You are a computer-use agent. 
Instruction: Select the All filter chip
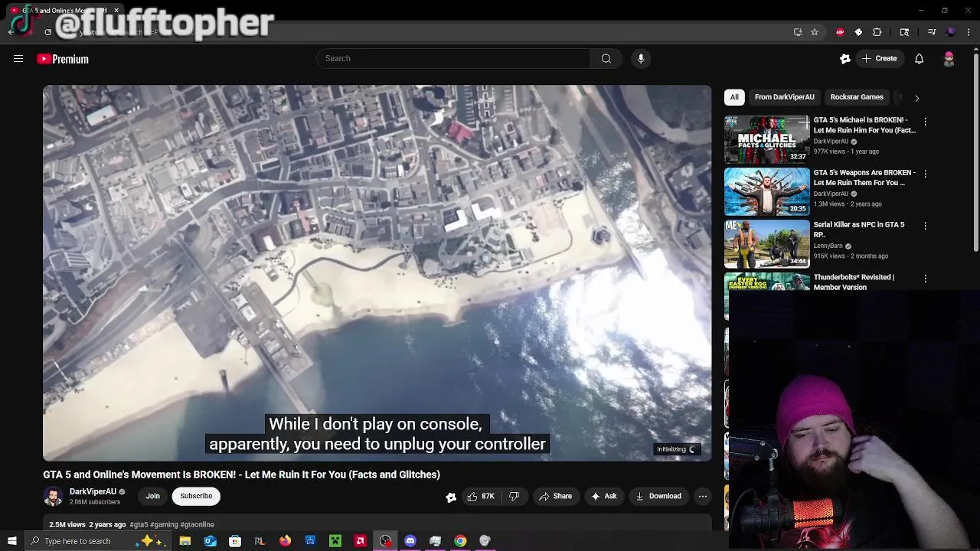[x=734, y=97]
